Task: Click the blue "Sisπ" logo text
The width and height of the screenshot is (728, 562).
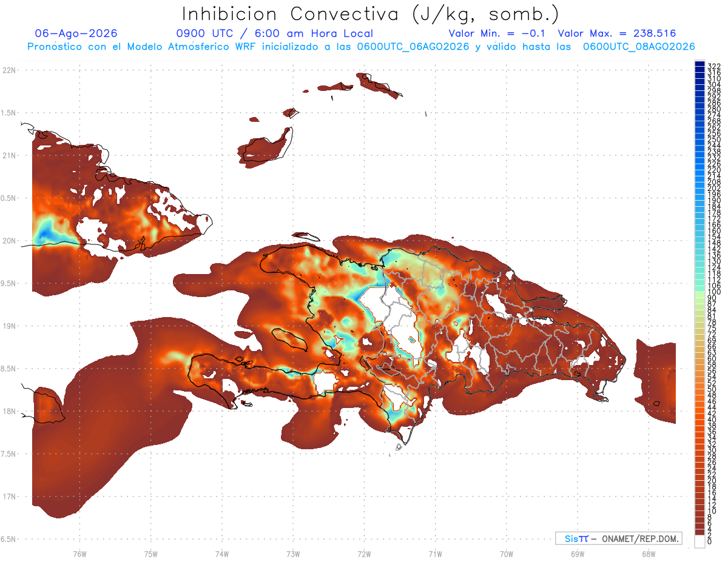Action: [576, 538]
